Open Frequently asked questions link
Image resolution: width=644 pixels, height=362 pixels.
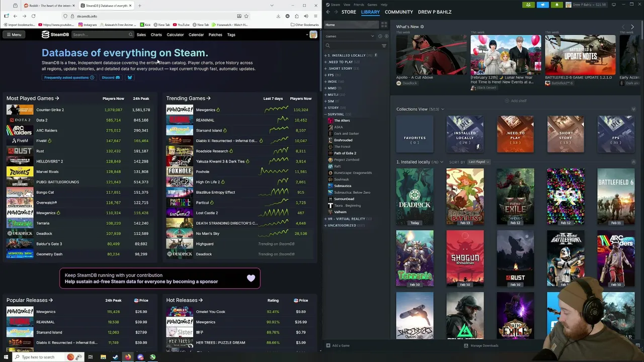pyautogui.click(x=69, y=77)
